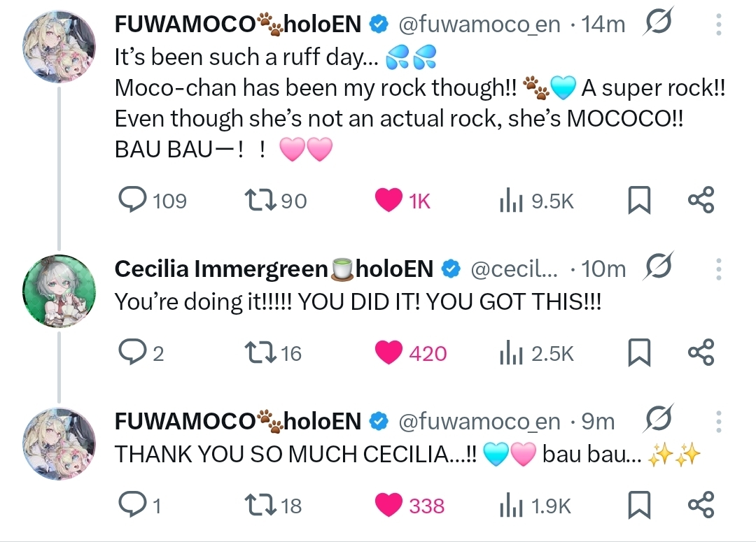Open more options on first tweet
This screenshot has height=542, width=756.
(x=719, y=26)
